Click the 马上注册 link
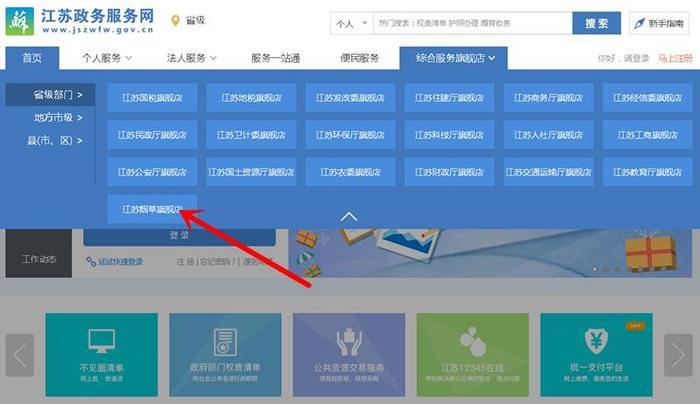Screen dimensions: 700x404 coord(675,58)
